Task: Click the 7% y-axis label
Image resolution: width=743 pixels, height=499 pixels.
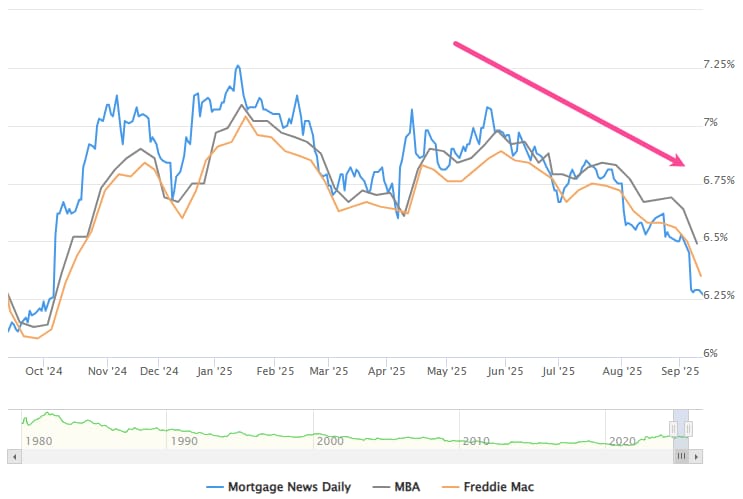Action: coord(710,123)
